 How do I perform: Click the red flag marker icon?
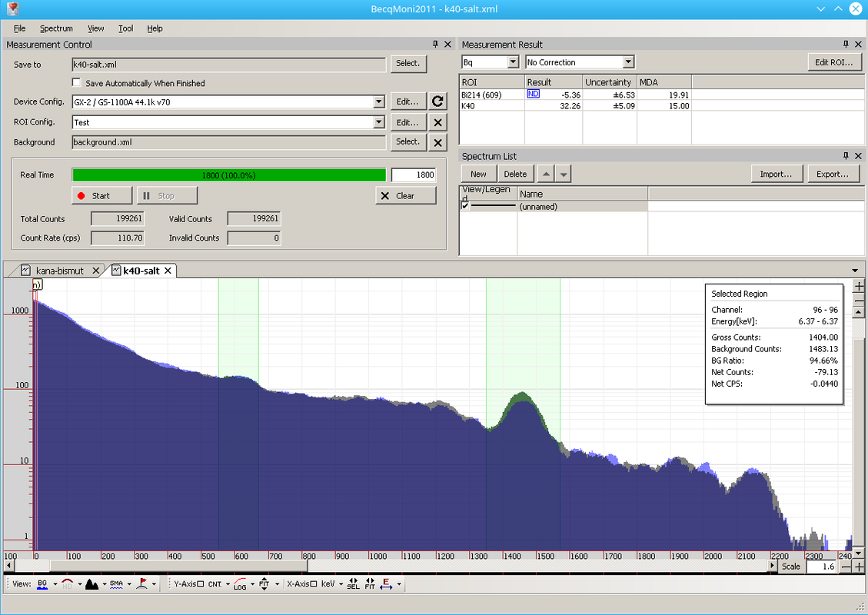(x=141, y=584)
